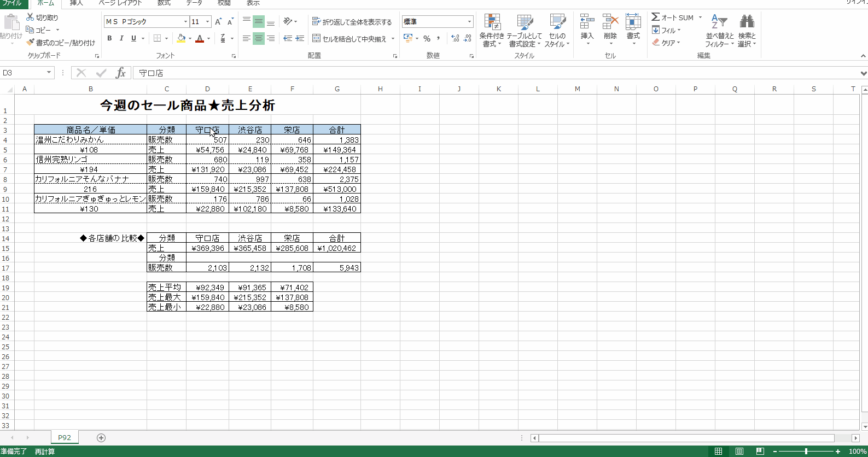Open the Name Box dropdown arrow
Screen dimensions: 868x457
(x=49, y=73)
